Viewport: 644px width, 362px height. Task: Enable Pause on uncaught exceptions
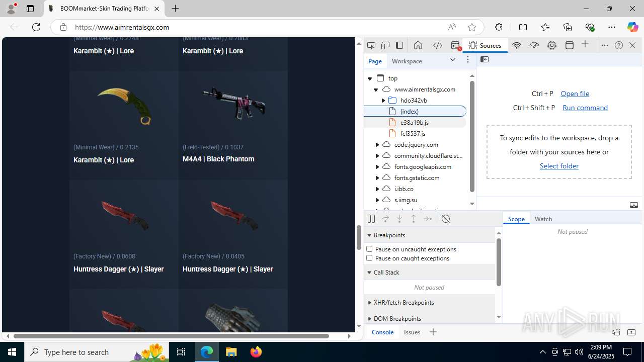point(369,249)
